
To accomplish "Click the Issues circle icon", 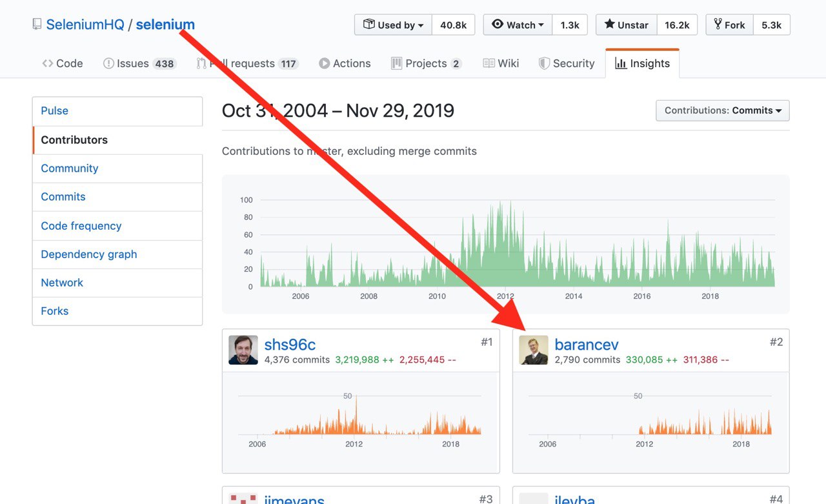I will (x=108, y=63).
